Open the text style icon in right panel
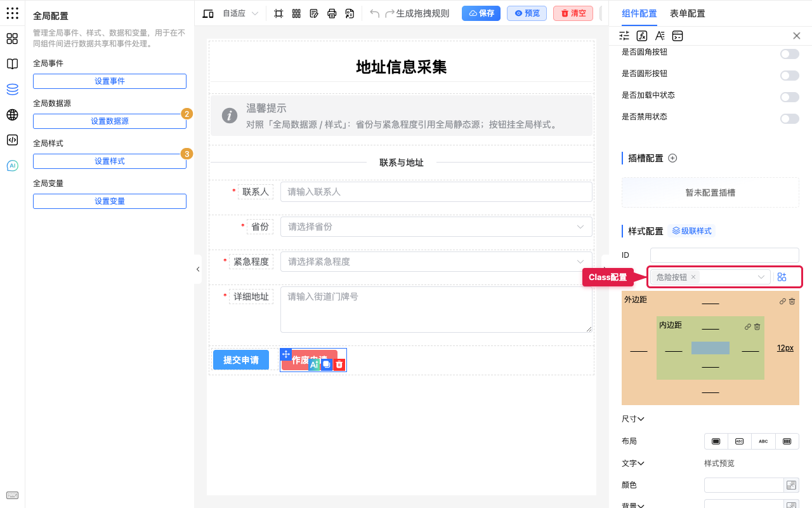Image resolution: width=812 pixels, height=508 pixels. point(660,36)
